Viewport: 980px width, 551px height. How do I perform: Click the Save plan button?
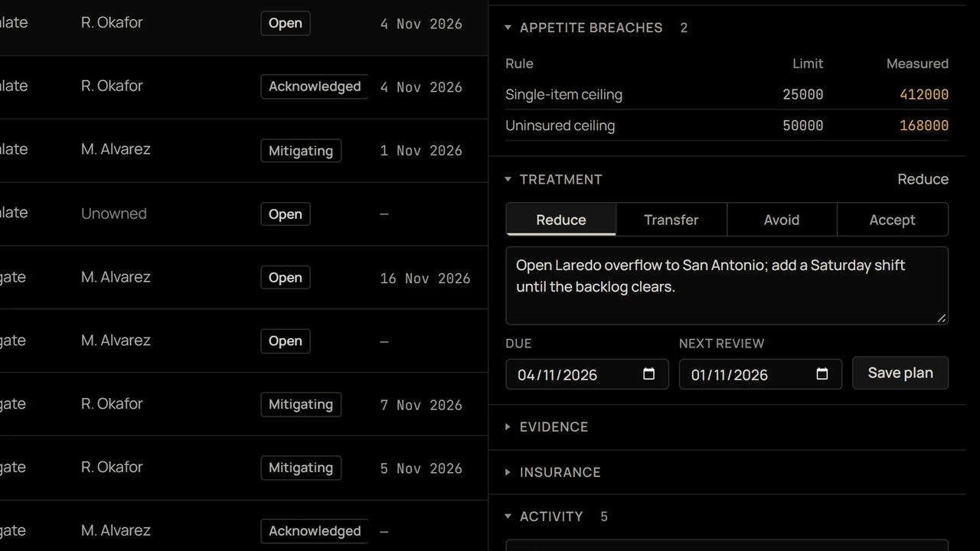pyautogui.click(x=900, y=373)
